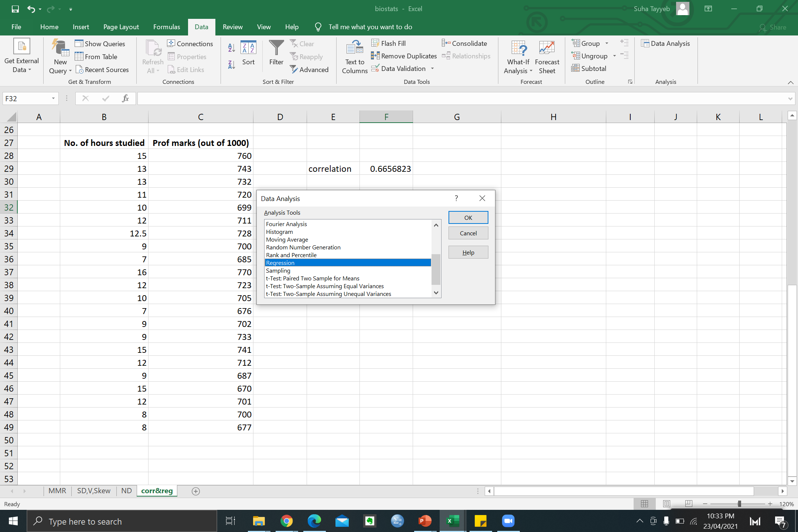This screenshot has height=532, width=798.
Task: Open the Data tab in ribbon
Action: click(202, 27)
